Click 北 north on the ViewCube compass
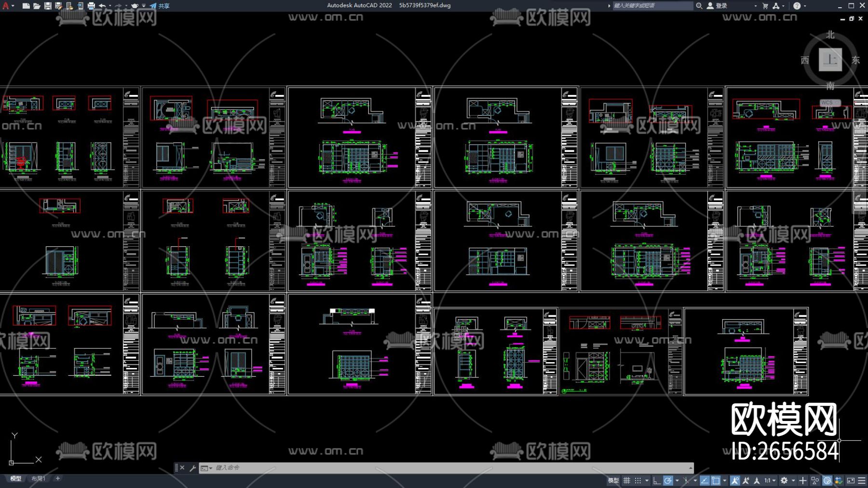 click(x=830, y=35)
